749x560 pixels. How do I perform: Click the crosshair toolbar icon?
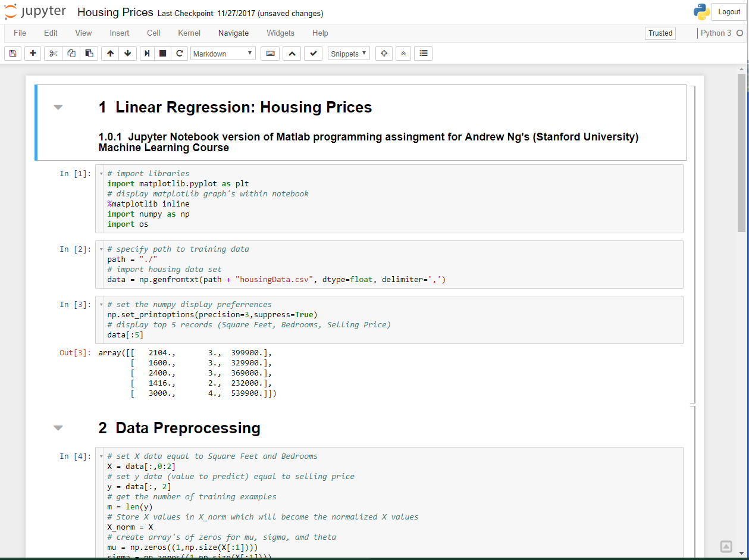384,54
